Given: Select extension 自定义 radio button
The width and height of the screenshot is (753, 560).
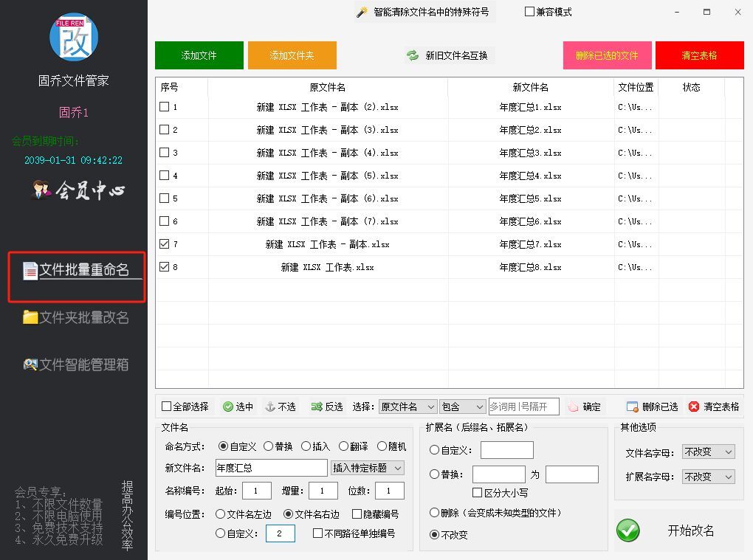Looking at the screenshot, I should (434, 449).
